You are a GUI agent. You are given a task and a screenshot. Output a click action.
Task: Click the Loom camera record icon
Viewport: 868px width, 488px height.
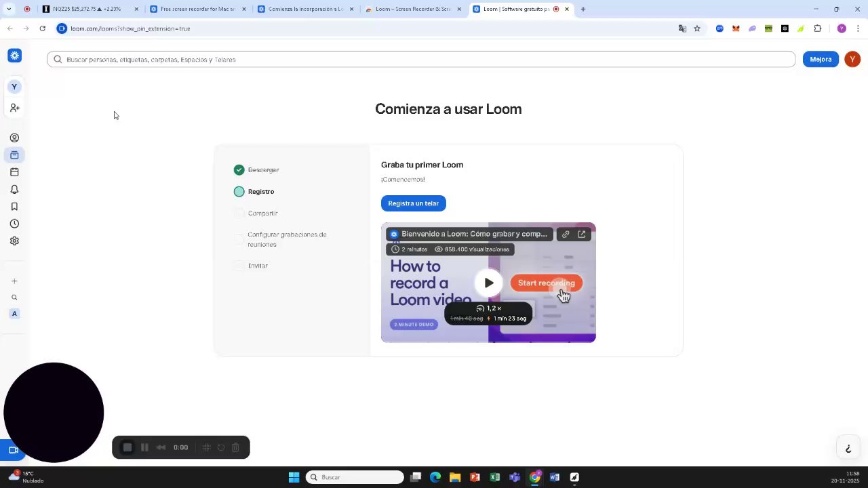[x=13, y=450]
